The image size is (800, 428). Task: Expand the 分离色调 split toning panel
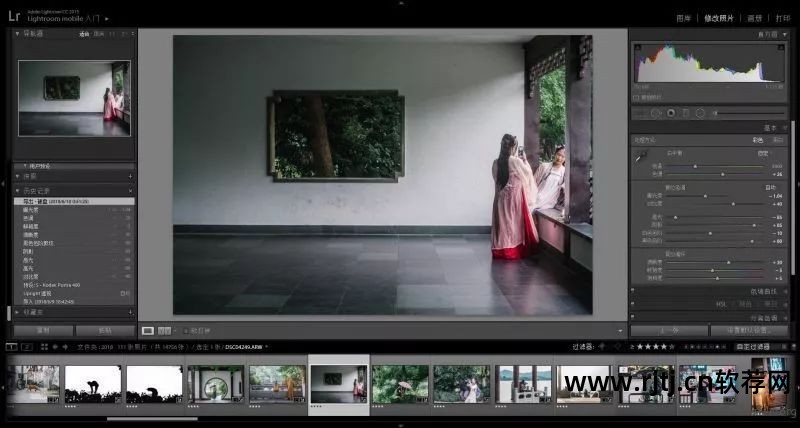(785, 318)
